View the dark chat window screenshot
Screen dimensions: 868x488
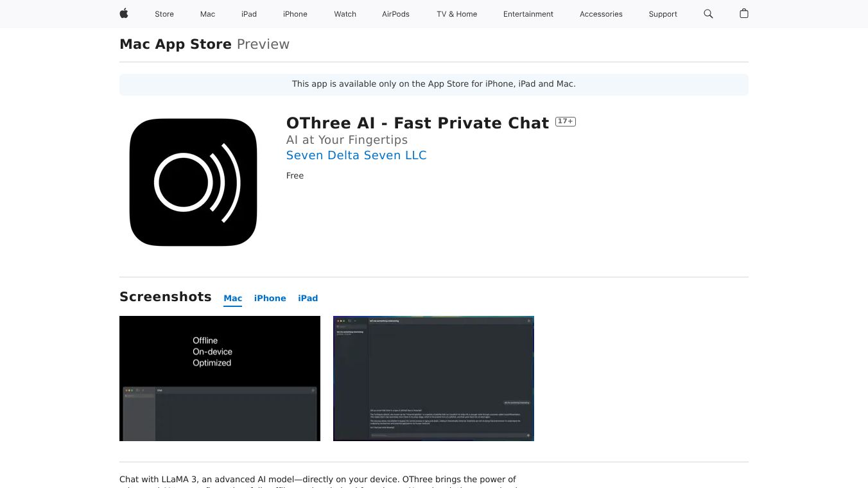433,378
